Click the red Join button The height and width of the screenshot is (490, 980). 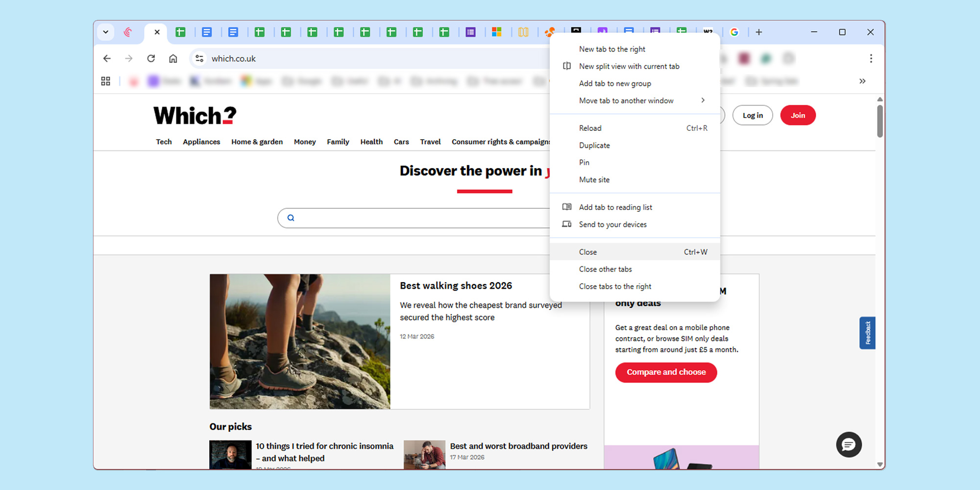798,115
